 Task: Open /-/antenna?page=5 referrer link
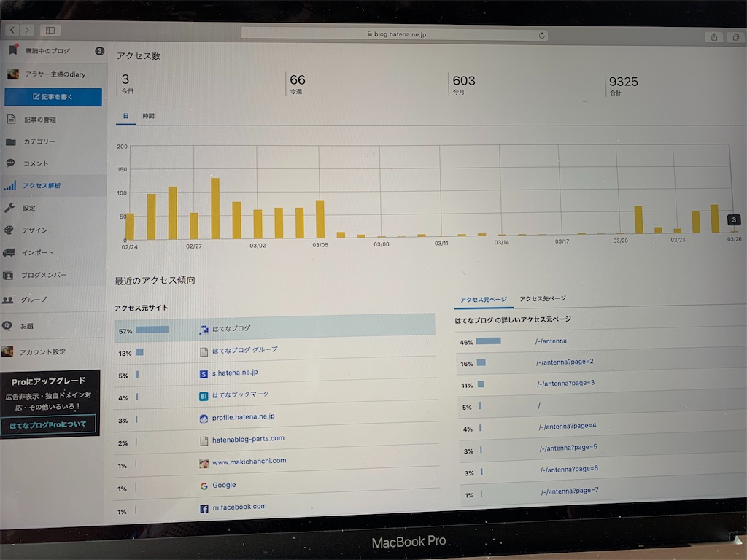point(568,447)
